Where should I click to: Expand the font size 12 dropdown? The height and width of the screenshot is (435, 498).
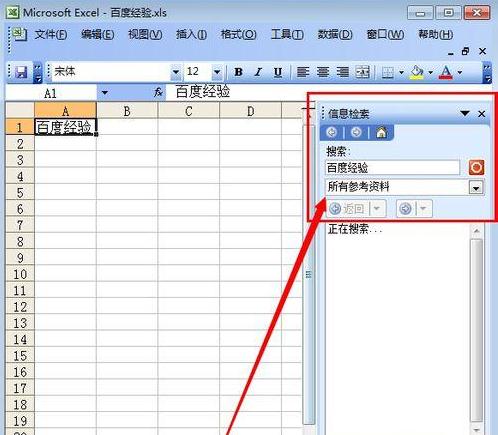coord(217,72)
